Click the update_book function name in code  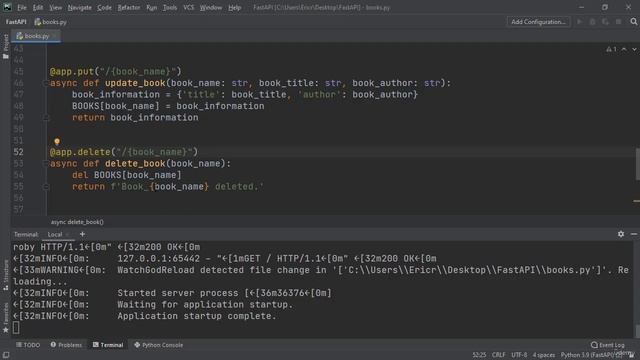(135, 83)
